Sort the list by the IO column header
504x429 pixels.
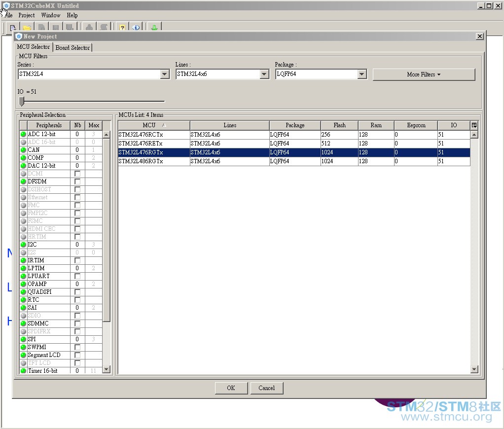454,125
